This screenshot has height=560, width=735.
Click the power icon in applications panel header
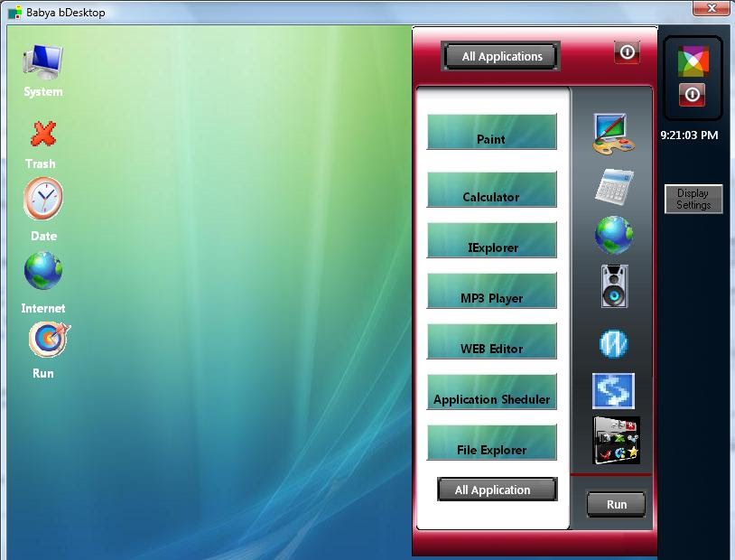coord(628,52)
